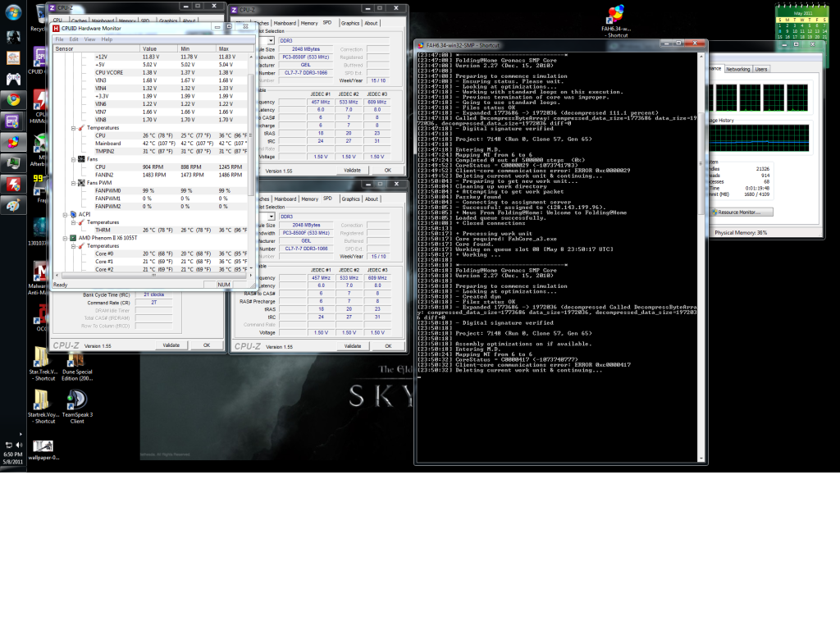The image size is (840, 630).
Task: Click Validate in lower SPD CPU-Z window
Action: (353, 346)
